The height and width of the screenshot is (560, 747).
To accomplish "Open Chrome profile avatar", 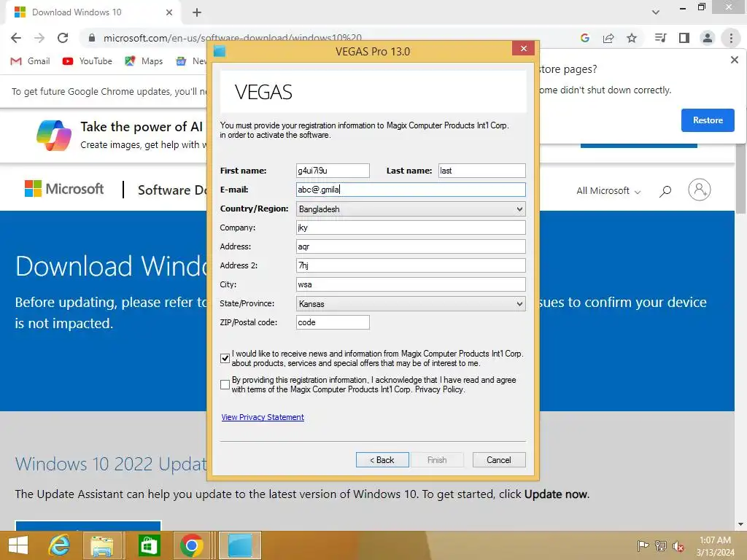I will [x=708, y=38].
